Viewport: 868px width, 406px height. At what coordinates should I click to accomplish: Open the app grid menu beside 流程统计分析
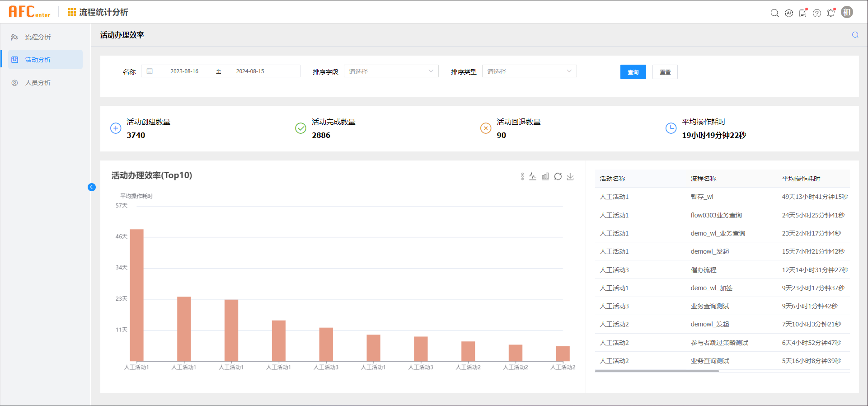tap(71, 12)
